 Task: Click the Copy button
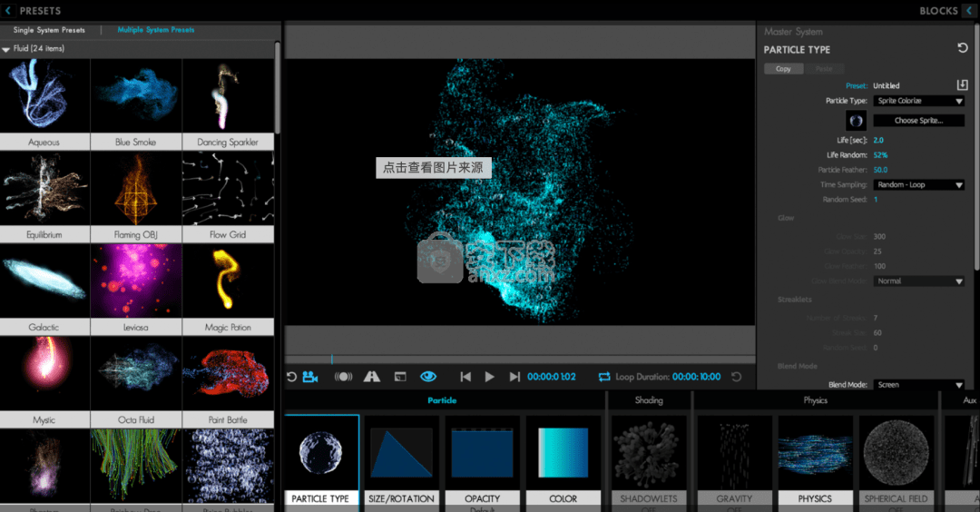tap(783, 69)
